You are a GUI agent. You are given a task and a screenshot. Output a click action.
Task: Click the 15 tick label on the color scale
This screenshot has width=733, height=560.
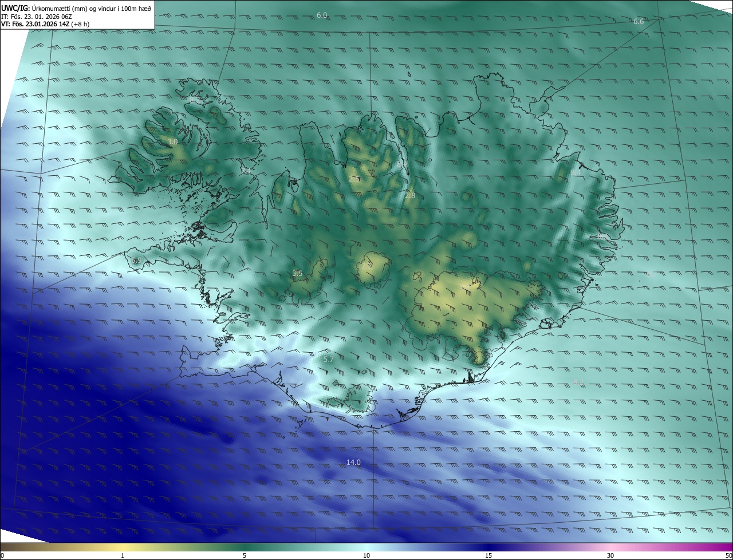tap(488, 556)
